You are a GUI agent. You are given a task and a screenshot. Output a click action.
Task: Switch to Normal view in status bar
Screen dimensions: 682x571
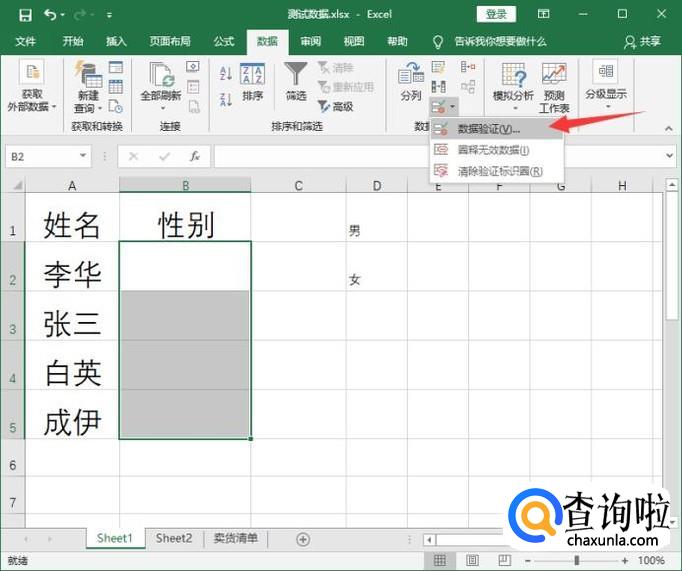click(x=438, y=561)
